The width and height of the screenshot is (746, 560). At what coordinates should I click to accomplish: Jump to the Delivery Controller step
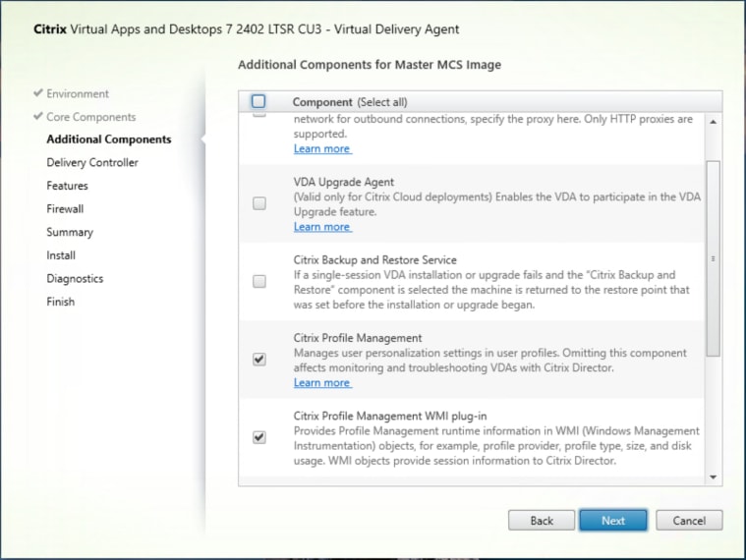tap(92, 162)
